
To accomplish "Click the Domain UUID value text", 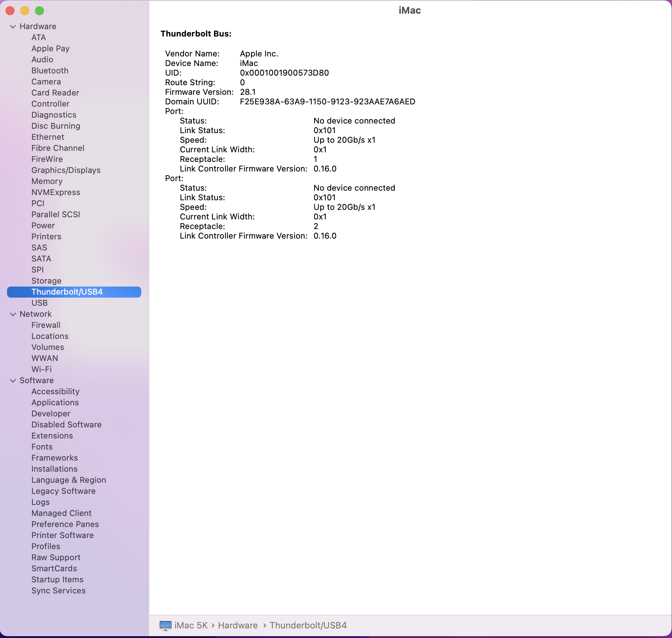I will click(x=328, y=102).
